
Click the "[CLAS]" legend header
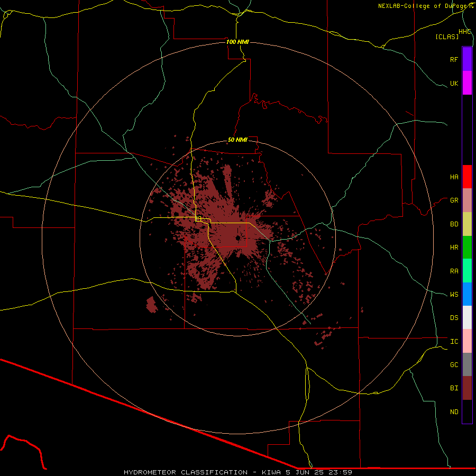447,36
